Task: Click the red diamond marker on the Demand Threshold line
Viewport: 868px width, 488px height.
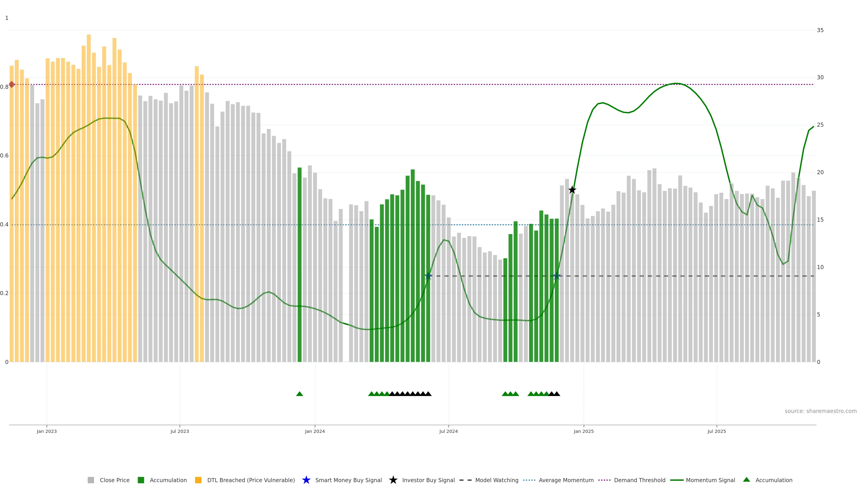Action: tap(12, 84)
